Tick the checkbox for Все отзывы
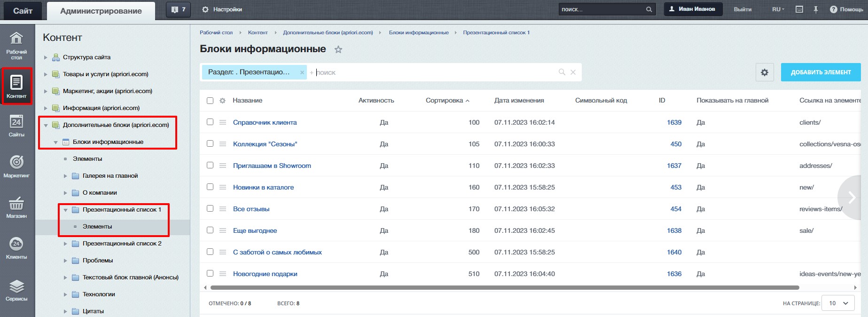This screenshot has width=868, height=317. coord(210,209)
